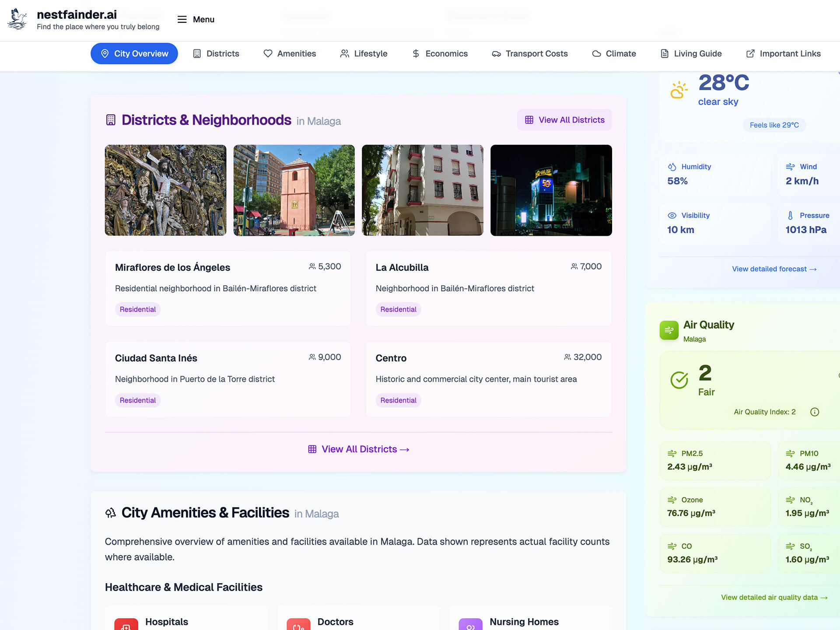This screenshot has width=840, height=630.
Task: Click the dollar icon next to Economics
Action: (415, 53)
